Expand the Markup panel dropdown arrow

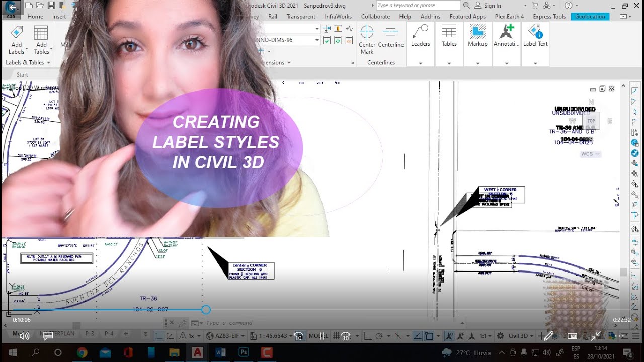pyautogui.click(x=477, y=63)
